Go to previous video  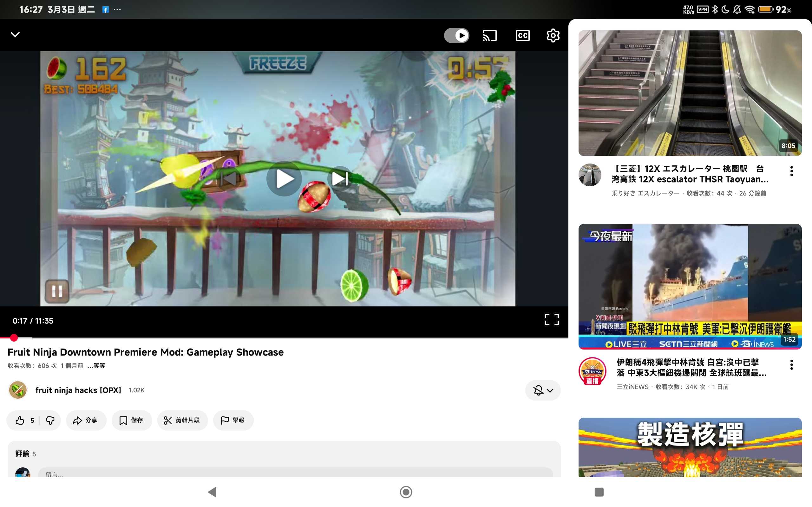tap(229, 179)
